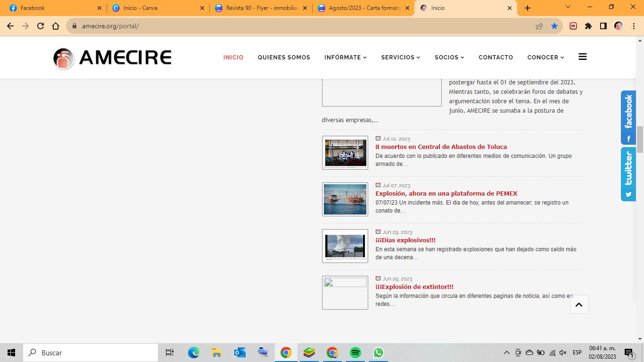Click the Explosión de extintor article thumbnail
The height and width of the screenshot is (362, 644).
345,293
